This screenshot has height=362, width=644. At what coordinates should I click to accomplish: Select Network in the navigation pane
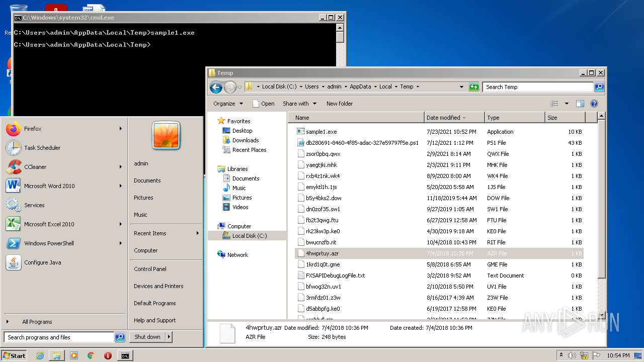(237, 255)
